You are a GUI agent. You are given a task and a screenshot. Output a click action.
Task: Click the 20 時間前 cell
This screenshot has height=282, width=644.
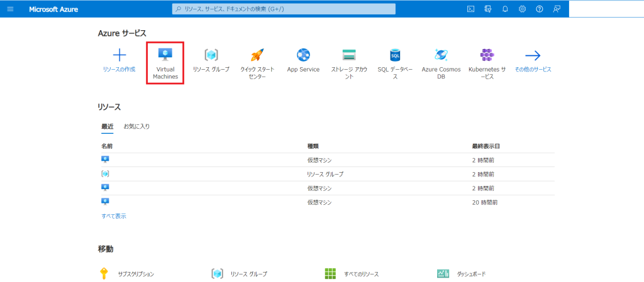click(x=486, y=202)
